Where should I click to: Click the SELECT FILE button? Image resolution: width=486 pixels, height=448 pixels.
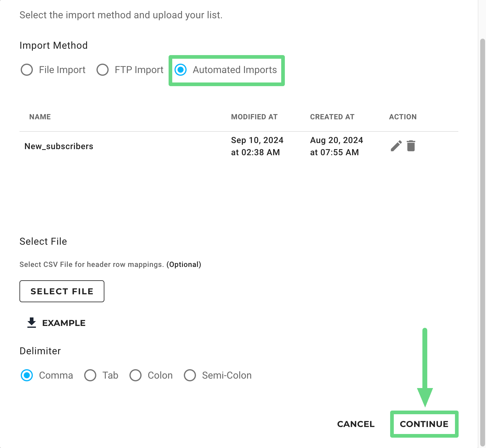click(x=62, y=291)
